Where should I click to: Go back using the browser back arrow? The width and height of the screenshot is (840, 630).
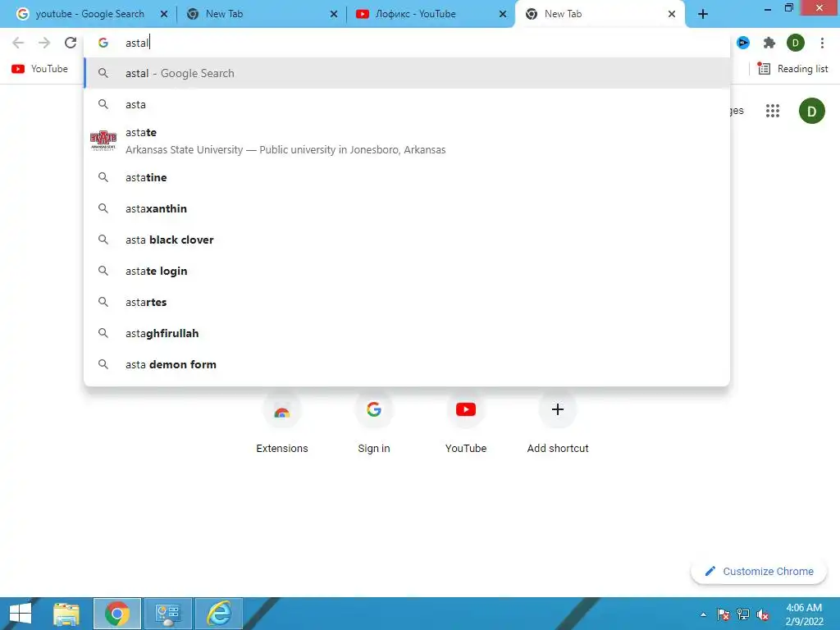[x=18, y=43]
